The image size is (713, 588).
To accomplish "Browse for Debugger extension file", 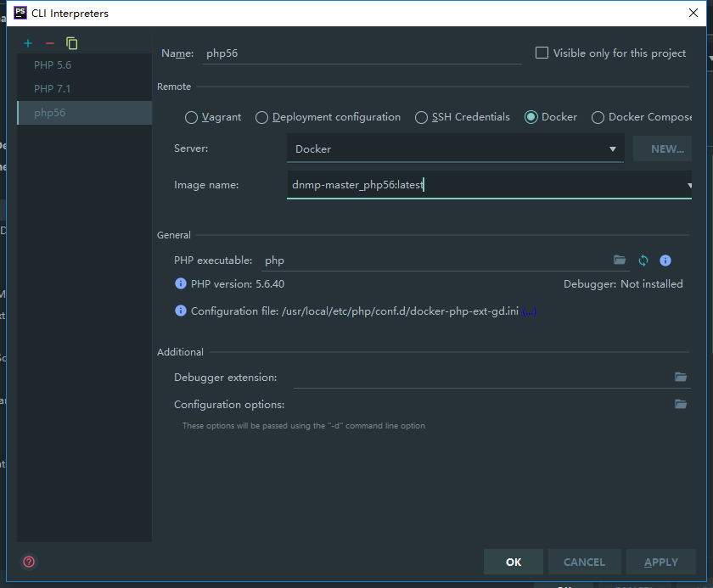I will tap(681, 377).
